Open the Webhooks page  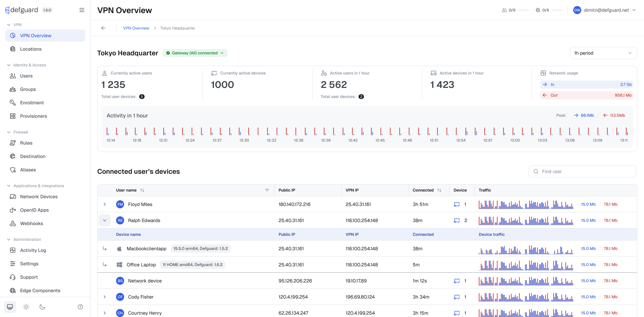coord(32,223)
